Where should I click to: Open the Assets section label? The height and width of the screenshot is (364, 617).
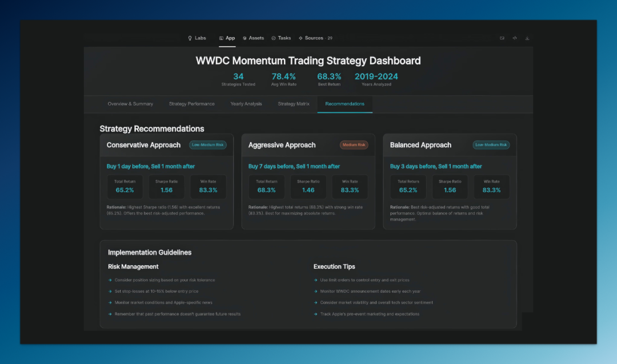(x=257, y=38)
